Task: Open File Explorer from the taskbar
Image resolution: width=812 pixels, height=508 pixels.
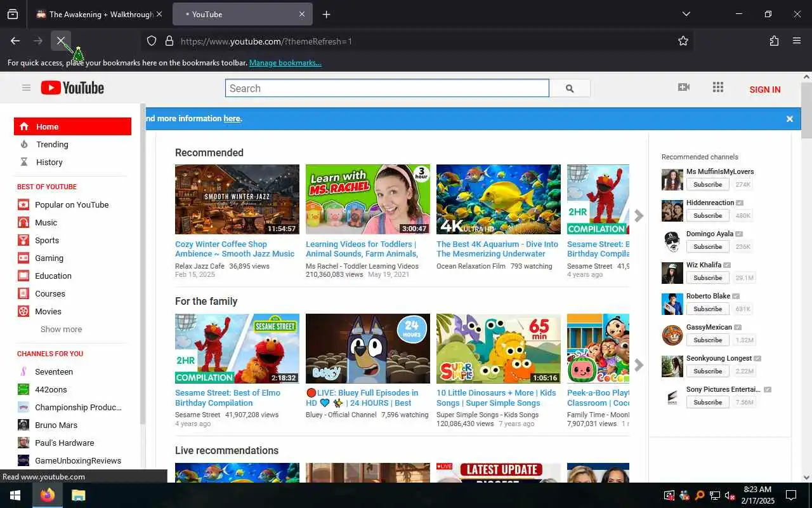Action: [78, 495]
